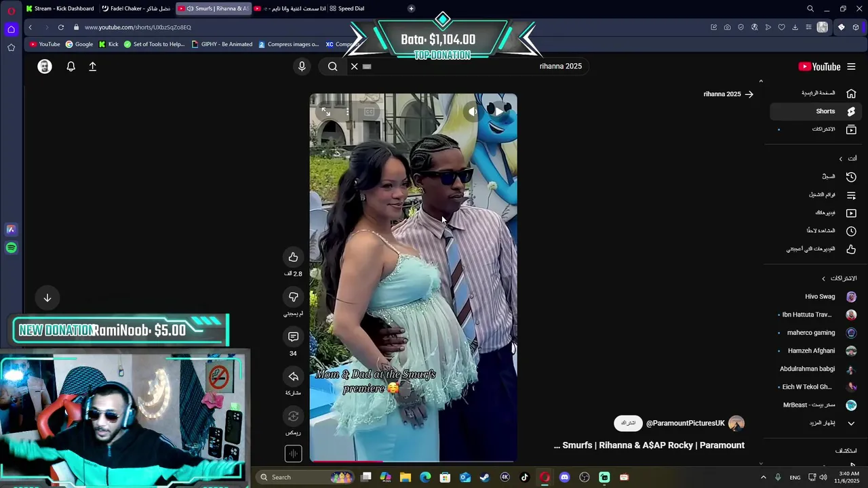Open Steam from the taskbar

(485, 477)
